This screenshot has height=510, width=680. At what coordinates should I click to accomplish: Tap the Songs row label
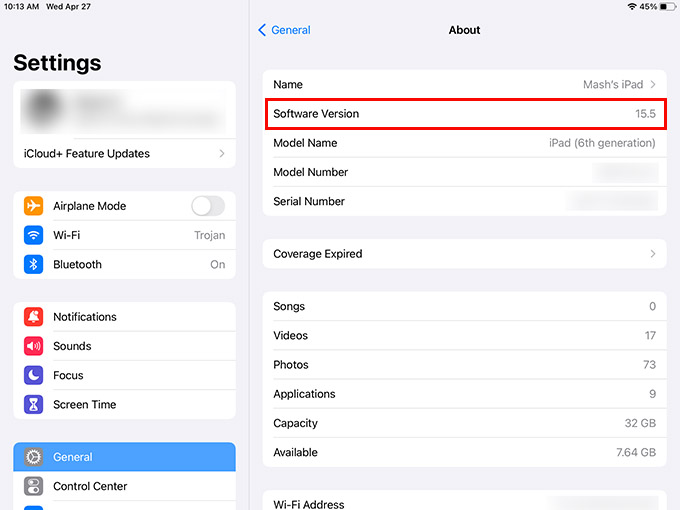tap(289, 306)
